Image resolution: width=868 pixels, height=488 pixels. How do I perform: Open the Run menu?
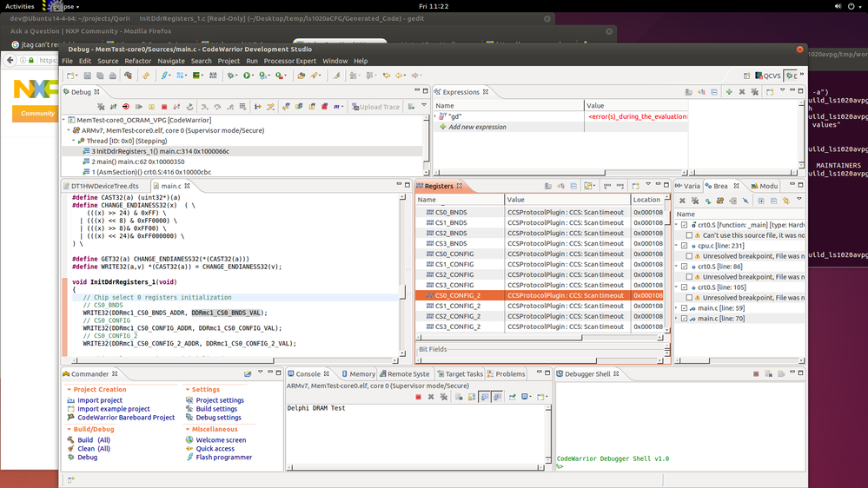click(252, 61)
